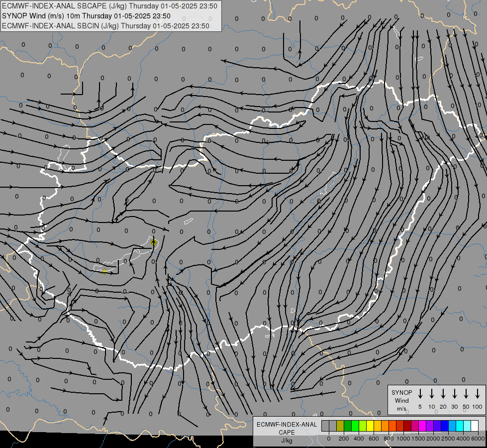Pick the red swatch left of 1000 tick
This screenshot has width=487, height=448.
click(x=400, y=426)
